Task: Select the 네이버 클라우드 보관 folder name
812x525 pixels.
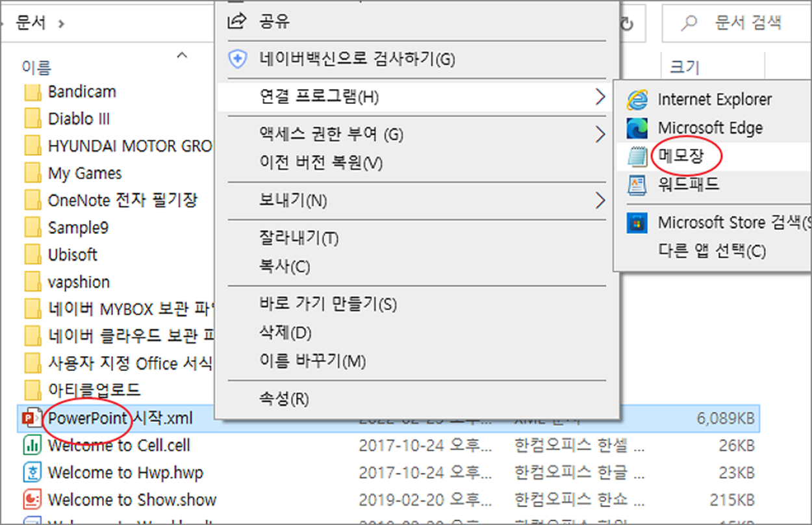Action: pyautogui.click(x=131, y=337)
